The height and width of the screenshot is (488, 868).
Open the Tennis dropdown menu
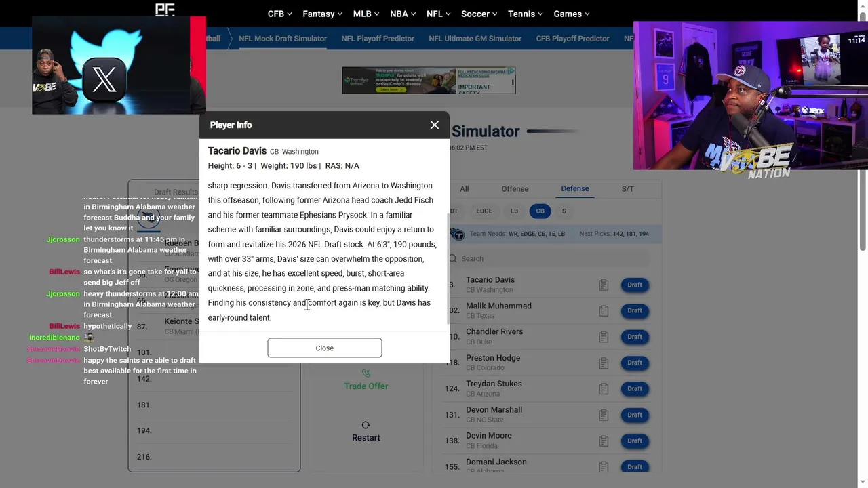point(526,14)
